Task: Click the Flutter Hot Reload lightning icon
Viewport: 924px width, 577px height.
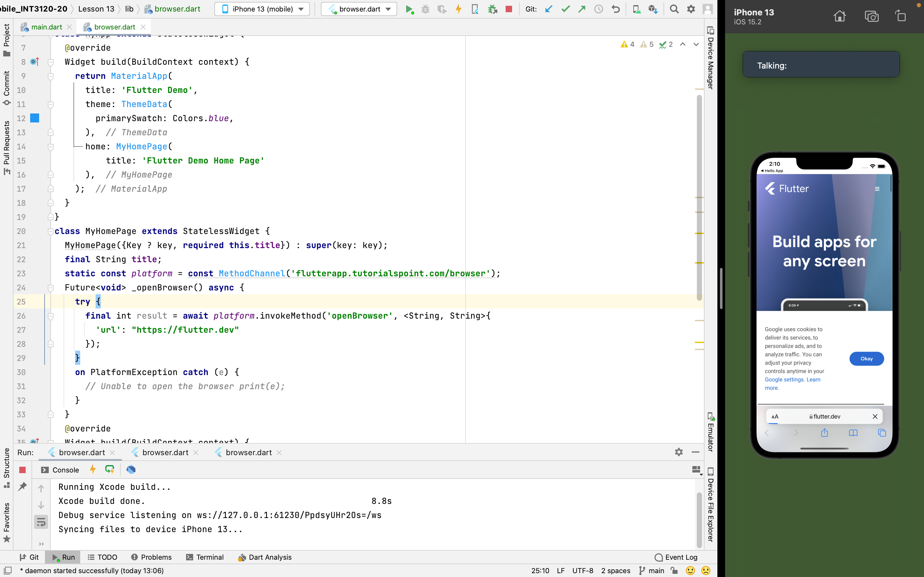Action: pyautogui.click(x=458, y=9)
